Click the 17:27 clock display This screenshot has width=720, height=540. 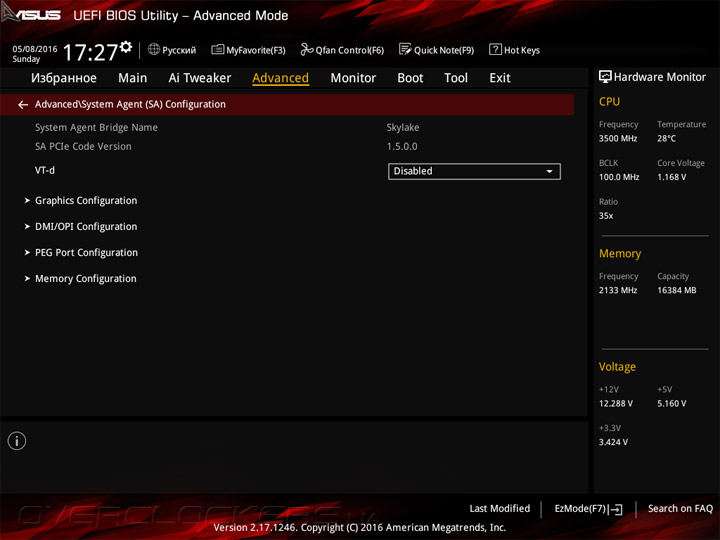click(x=90, y=52)
